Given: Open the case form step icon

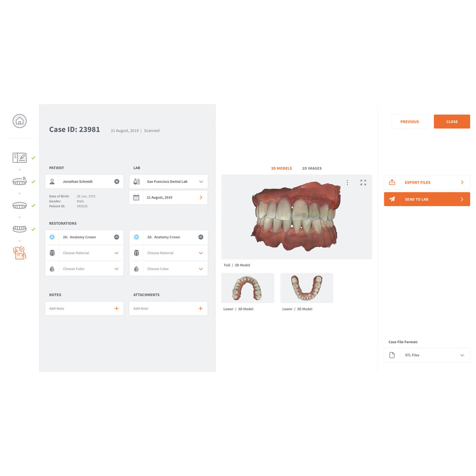Looking at the screenshot, I should (20, 158).
